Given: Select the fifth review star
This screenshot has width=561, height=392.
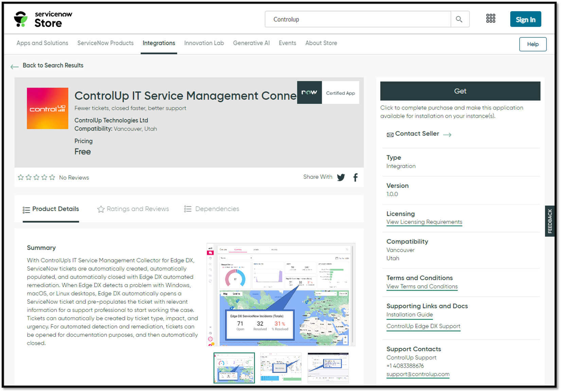Looking at the screenshot, I should coord(52,177).
